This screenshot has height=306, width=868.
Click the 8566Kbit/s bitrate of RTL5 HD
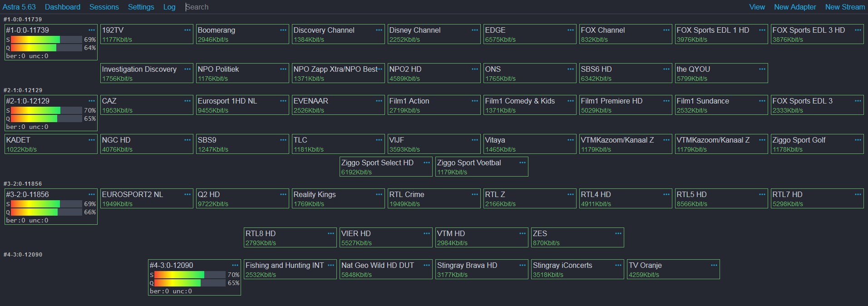pyautogui.click(x=692, y=204)
